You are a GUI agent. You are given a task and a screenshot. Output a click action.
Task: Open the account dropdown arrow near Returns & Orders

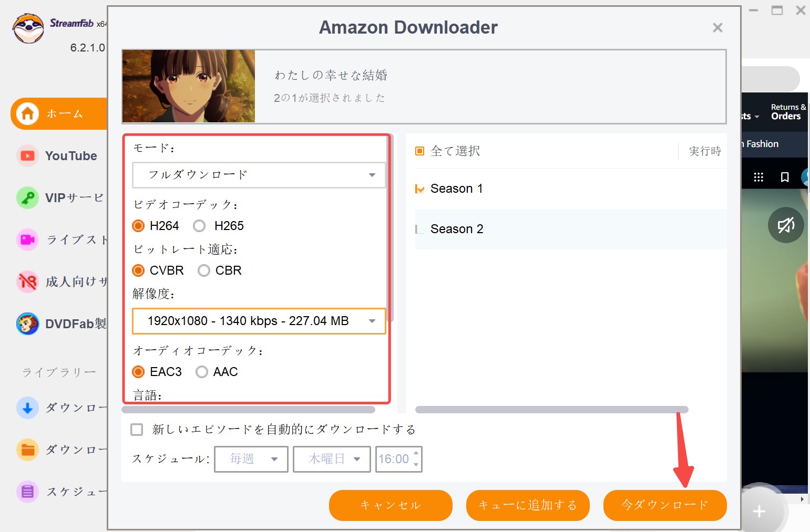click(757, 117)
